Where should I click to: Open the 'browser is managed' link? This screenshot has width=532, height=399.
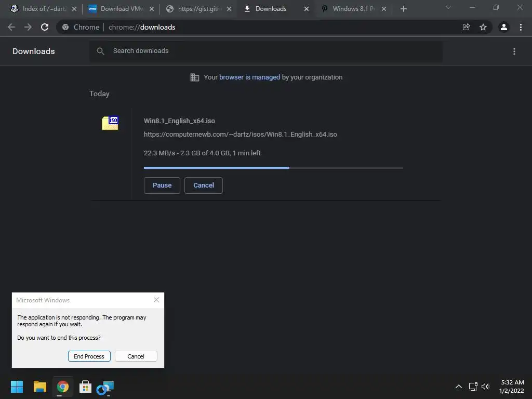249,77
